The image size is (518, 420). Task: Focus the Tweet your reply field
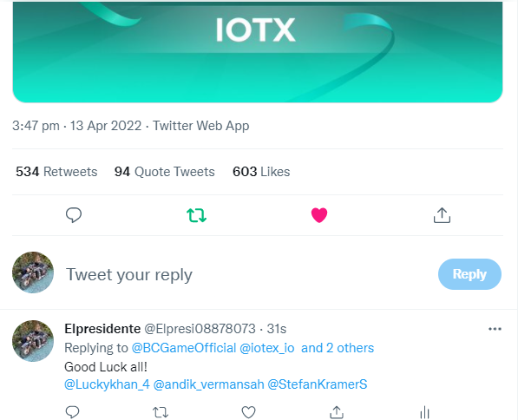(x=248, y=274)
